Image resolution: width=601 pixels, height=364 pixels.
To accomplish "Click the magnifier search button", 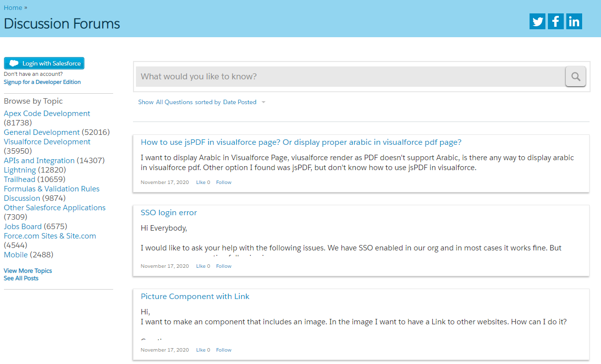I will click(x=576, y=76).
